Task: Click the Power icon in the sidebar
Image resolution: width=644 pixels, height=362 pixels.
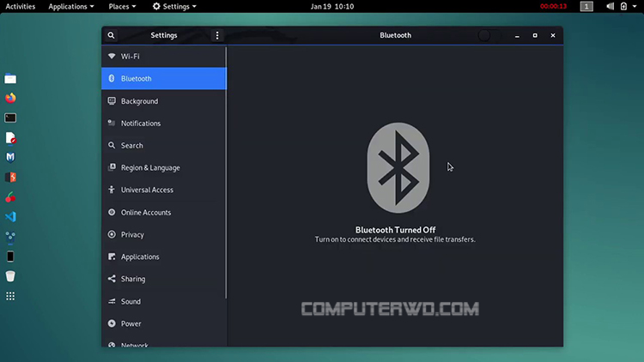Action: 112,323
